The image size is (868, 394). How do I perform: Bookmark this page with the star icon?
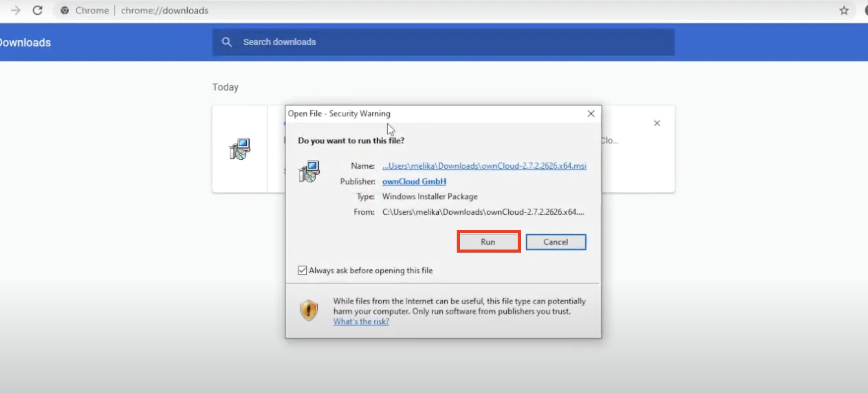(x=844, y=10)
